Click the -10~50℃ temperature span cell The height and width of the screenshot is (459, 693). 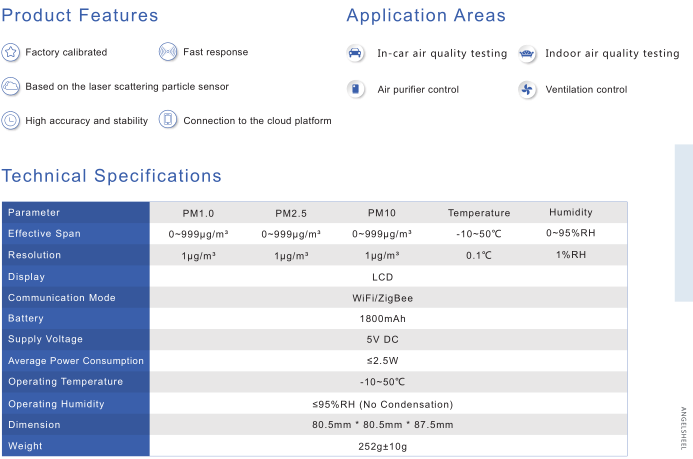pyautogui.click(x=479, y=234)
